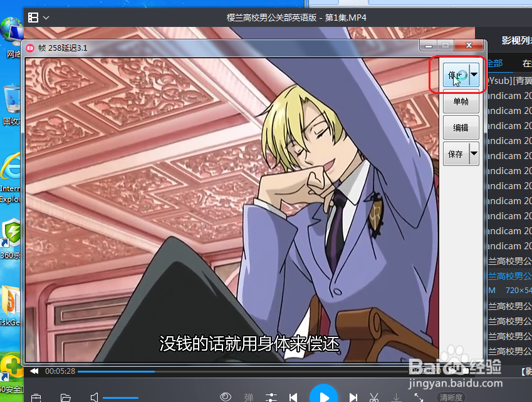Select the 全部 tab in the playlist
The image size is (532, 402).
pos(495,63)
